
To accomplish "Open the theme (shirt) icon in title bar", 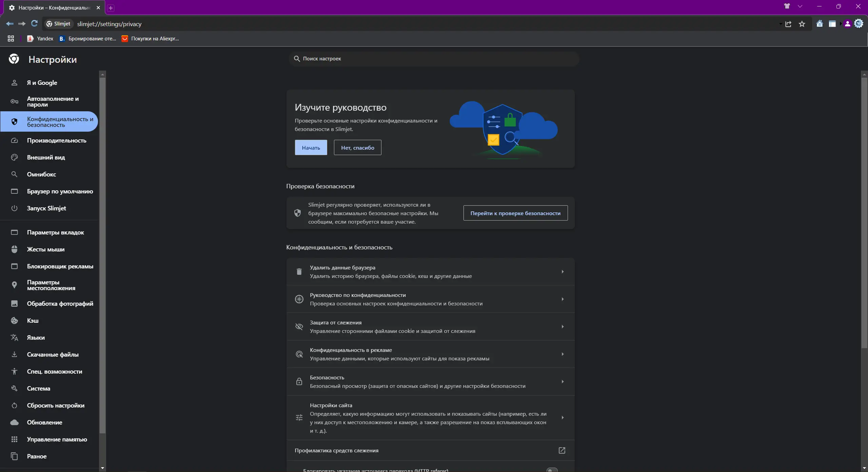I will coord(787,6).
